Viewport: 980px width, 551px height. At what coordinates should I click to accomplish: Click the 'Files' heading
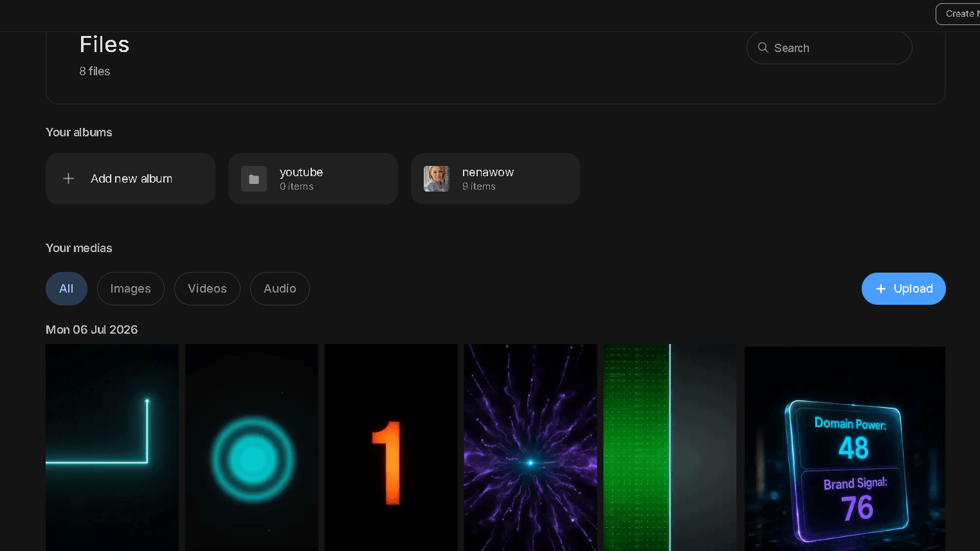tap(104, 44)
